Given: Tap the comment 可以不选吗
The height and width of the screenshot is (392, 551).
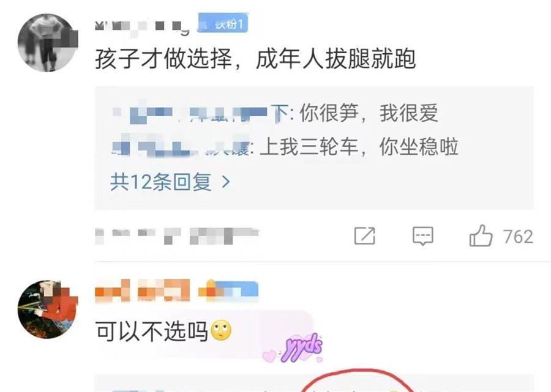Looking at the screenshot, I should click(x=151, y=331).
